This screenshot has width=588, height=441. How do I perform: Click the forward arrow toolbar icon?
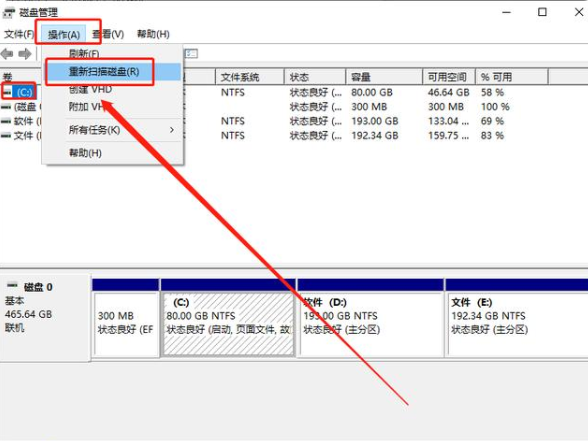[25, 54]
